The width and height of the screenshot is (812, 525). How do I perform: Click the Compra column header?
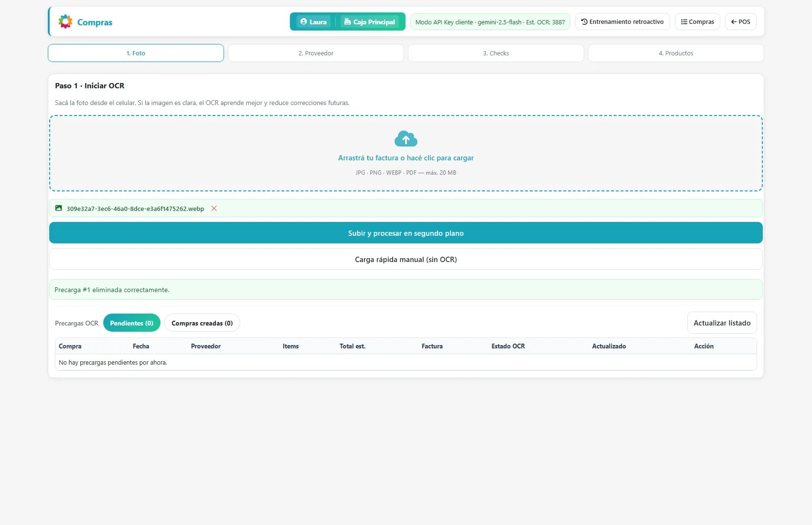click(70, 346)
